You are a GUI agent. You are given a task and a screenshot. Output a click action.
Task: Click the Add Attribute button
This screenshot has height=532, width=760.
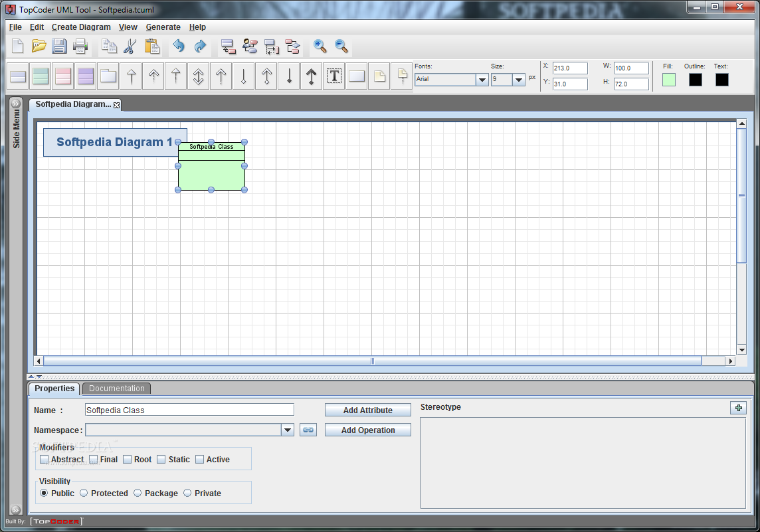(x=368, y=410)
